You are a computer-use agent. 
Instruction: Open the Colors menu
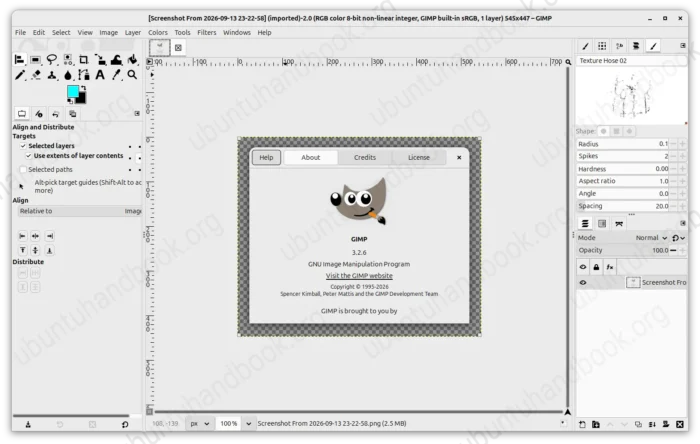click(x=158, y=33)
